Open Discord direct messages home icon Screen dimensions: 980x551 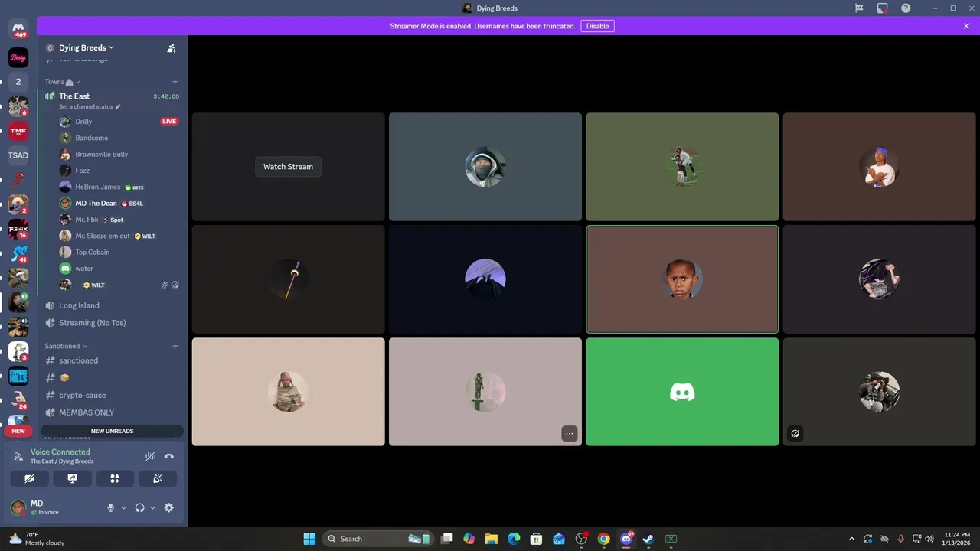(x=18, y=31)
